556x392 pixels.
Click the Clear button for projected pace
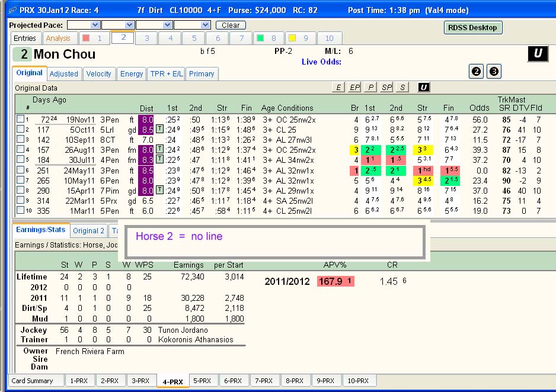tap(231, 25)
